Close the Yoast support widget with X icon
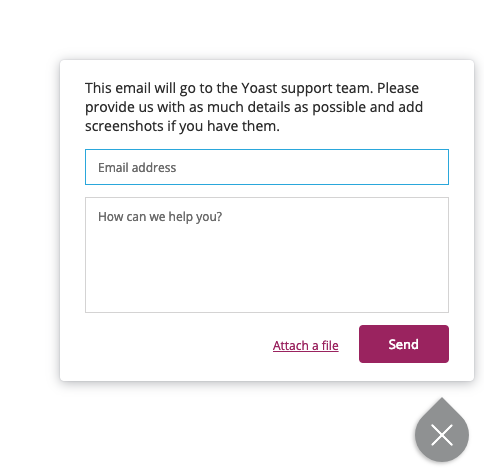This screenshot has width=498, height=473. pyautogui.click(x=442, y=435)
